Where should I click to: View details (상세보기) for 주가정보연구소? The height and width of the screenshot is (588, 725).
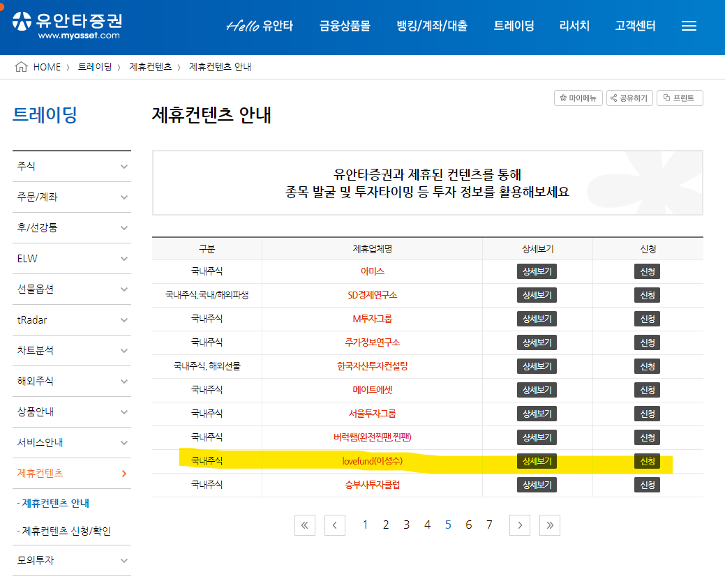tap(537, 342)
